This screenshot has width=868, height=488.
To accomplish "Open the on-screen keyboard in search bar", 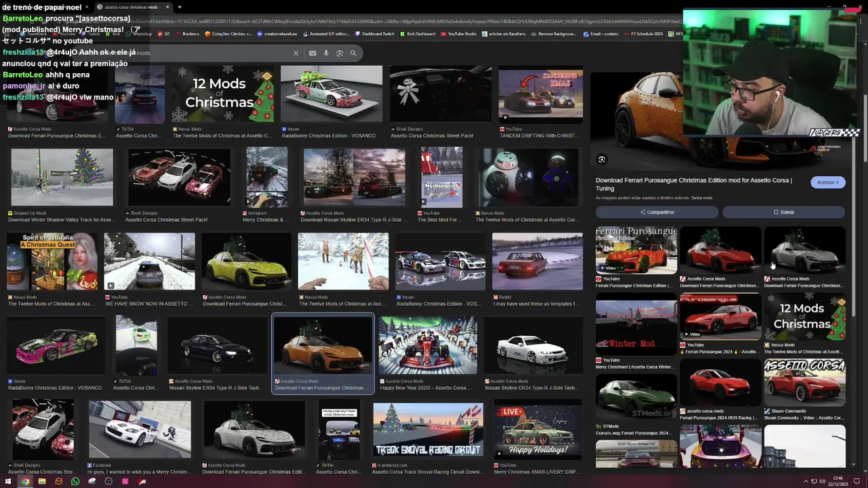I will (313, 53).
